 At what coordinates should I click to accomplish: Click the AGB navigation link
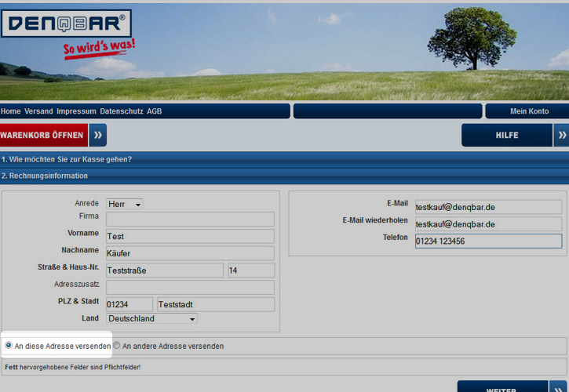(x=155, y=111)
